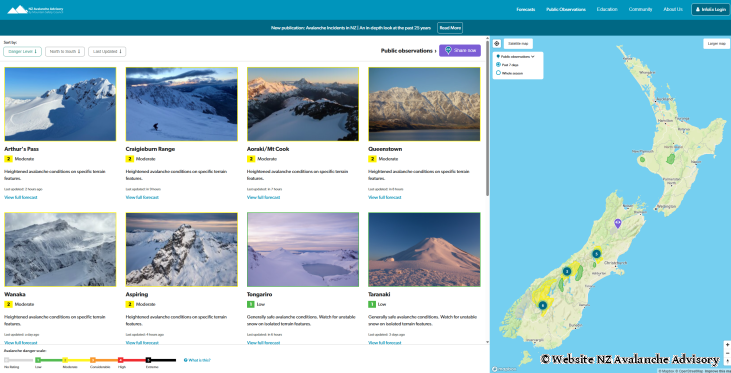731x373 pixels.
Task: Open the map cluster marker numbered 3
Action: (566, 271)
